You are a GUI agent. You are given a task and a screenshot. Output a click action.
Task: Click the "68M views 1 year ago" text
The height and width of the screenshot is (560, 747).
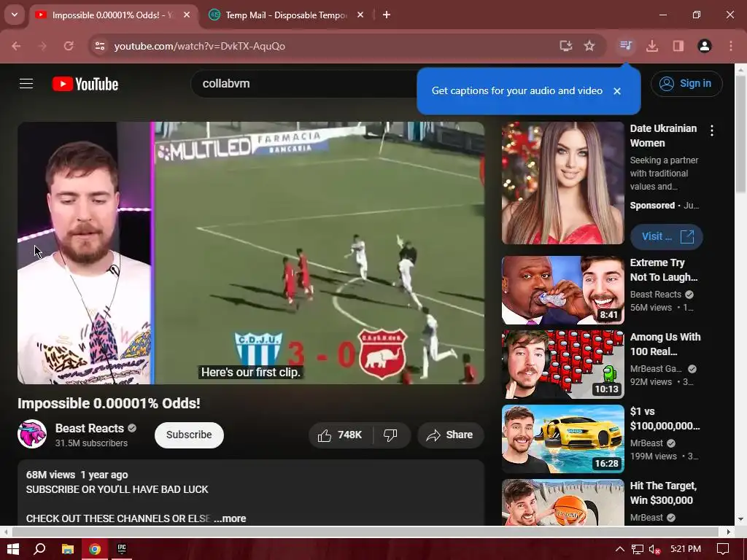(x=77, y=475)
